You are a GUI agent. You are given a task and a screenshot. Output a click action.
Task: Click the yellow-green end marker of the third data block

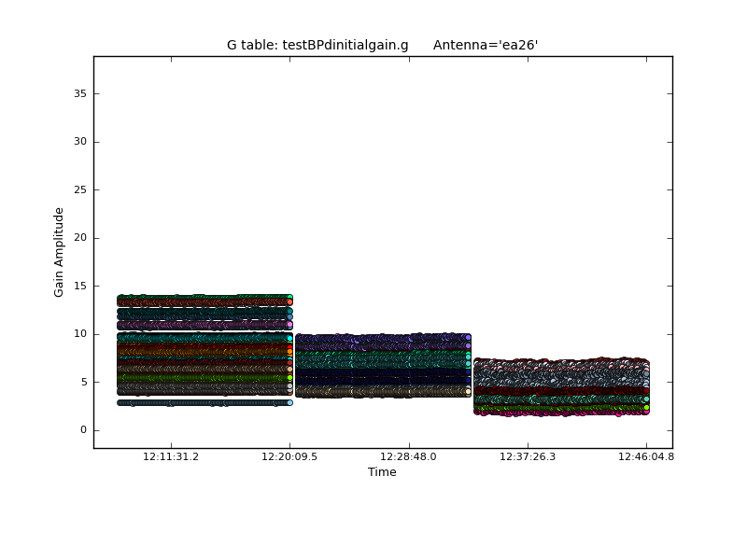[646, 407]
